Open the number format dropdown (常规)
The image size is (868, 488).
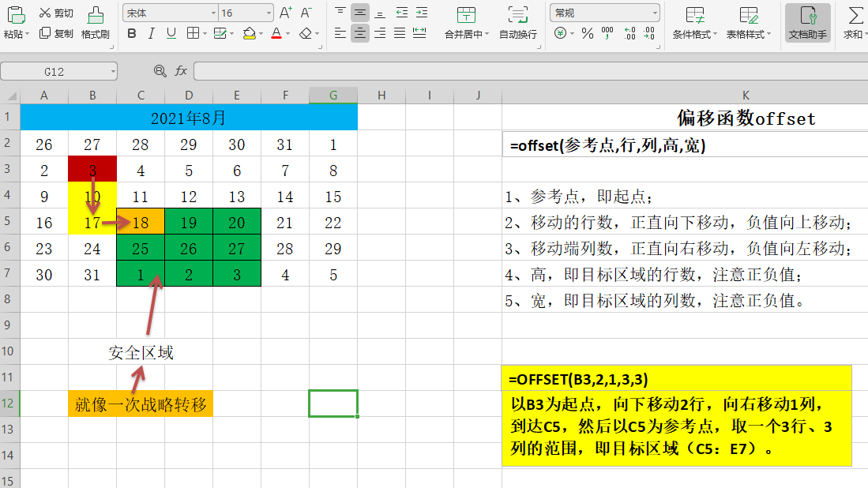click(655, 13)
